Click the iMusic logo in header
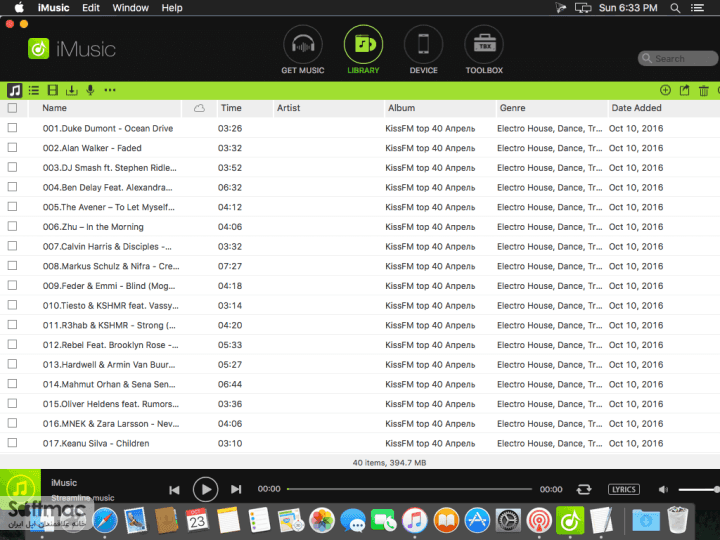The width and height of the screenshot is (720, 540). click(72, 49)
